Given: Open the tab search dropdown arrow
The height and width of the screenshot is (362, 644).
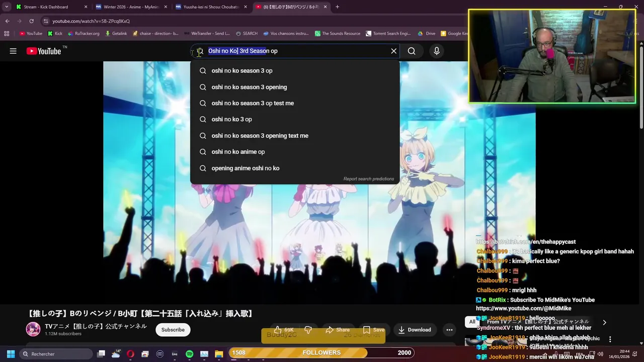Looking at the screenshot, I should (x=7, y=7).
